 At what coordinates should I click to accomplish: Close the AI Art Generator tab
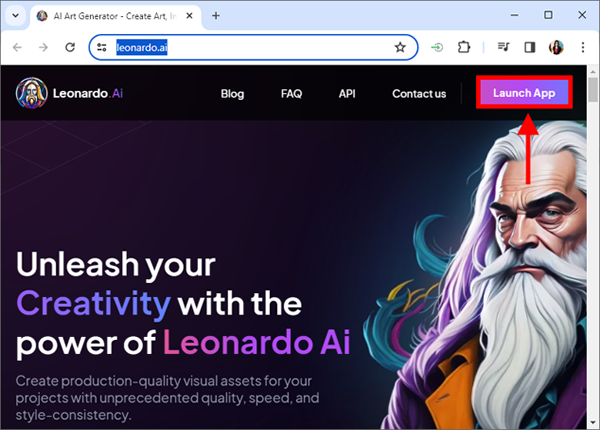189,16
